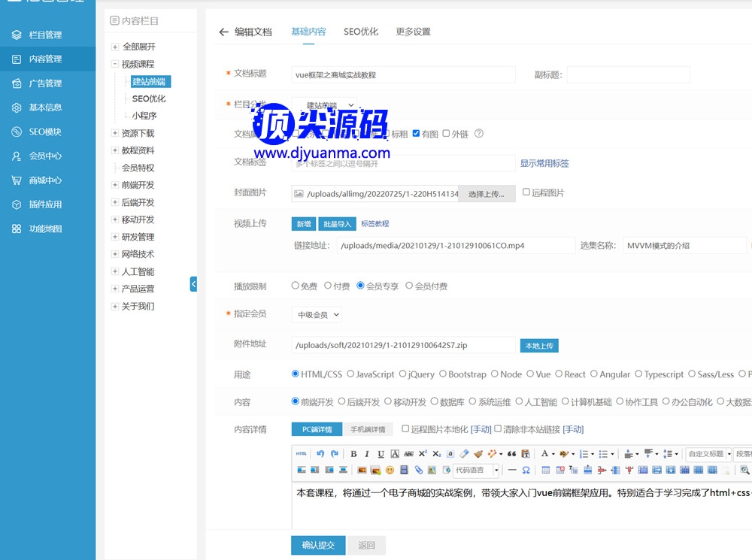The height and width of the screenshot is (560, 752).
Task: Click inside the 文档标题 input field
Action: (403, 74)
